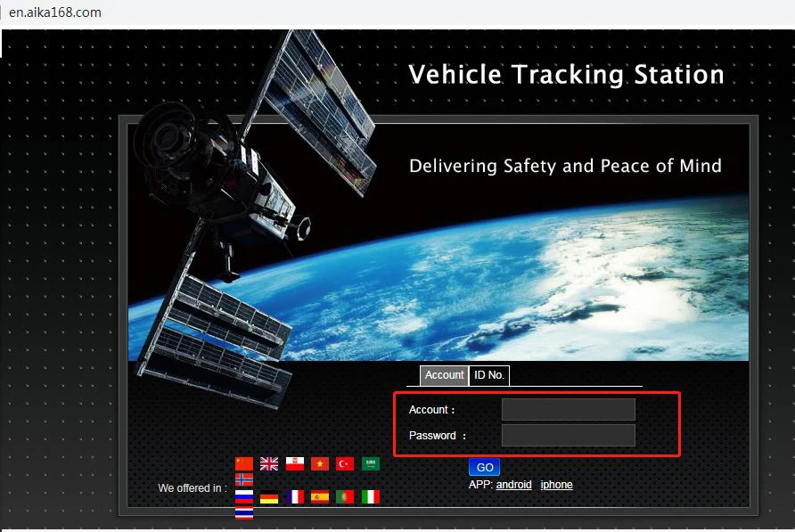Select the Portuguese flag language
795x532 pixels.
tap(345, 497)
